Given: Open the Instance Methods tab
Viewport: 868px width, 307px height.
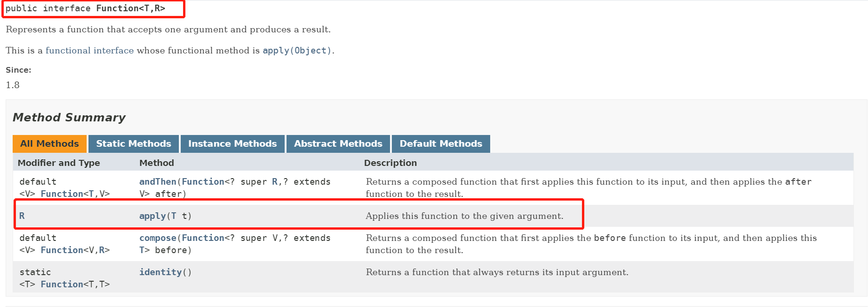Looking at the screenshot, I should (232, 144).
